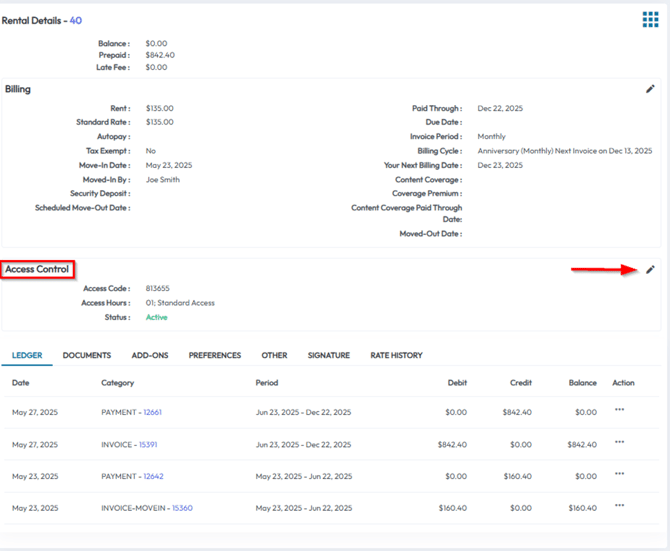The image size is (670, 551).
Task: Open rental unit 40 link
Action: point(76,20)
